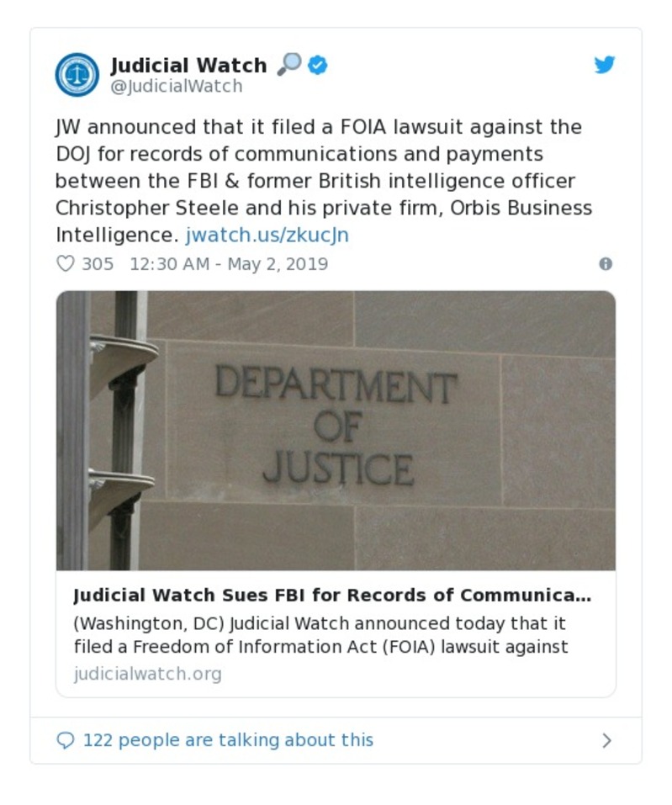Click the magnifying glass emoji beside the name
This screenshot has width=672, height=805.
pos(288,64)
